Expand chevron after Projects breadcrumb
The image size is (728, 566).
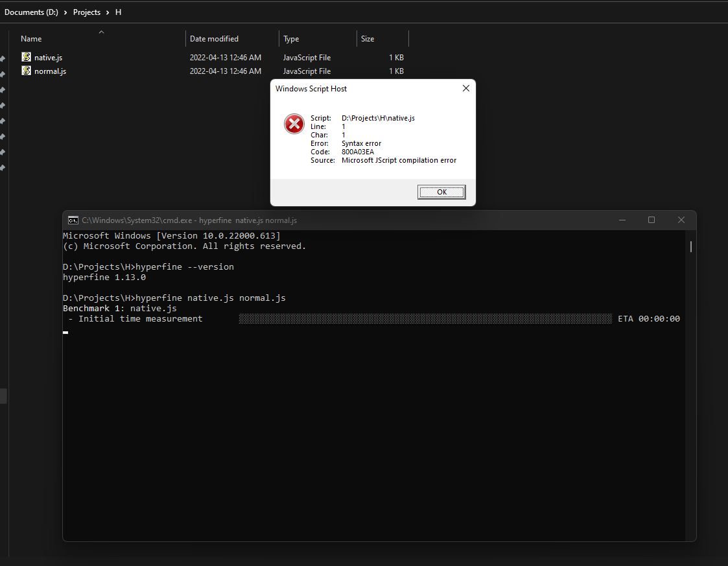pyautogui.click(x=107, y=12)
